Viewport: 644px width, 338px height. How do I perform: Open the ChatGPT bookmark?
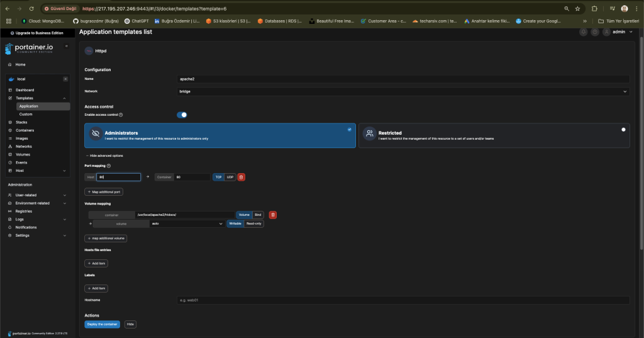pos(136,21)
